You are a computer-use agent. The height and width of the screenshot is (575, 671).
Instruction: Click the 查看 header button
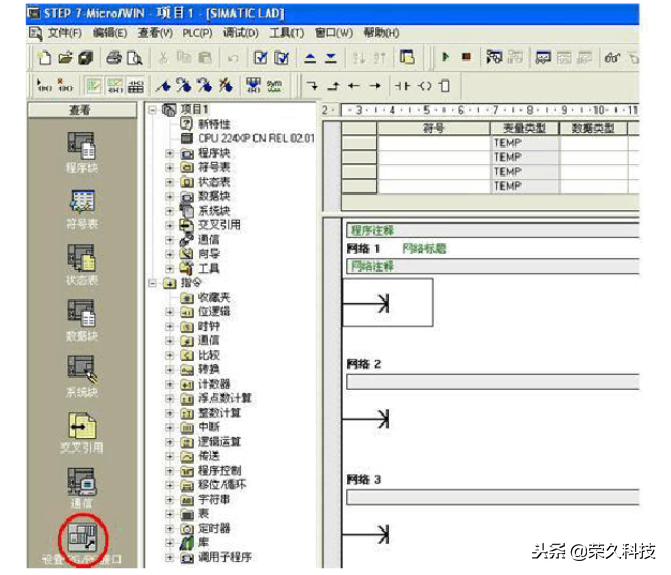(x=81, y=110)
